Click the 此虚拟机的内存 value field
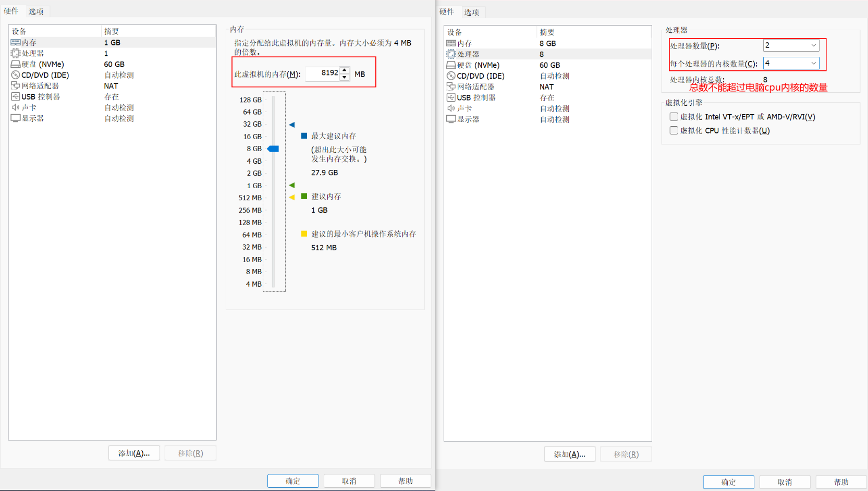The image size is (868, 491). click(x=322, y=73)
